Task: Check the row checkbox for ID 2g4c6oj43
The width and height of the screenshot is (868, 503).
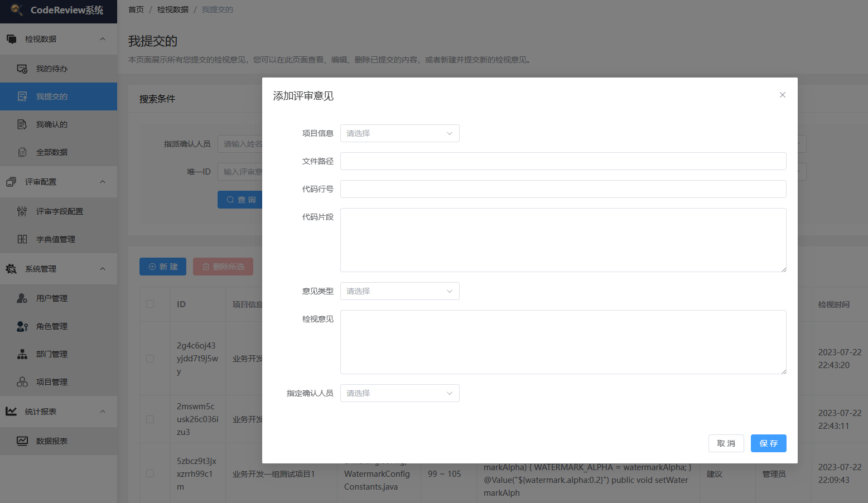Action: (x=150, y=359)
